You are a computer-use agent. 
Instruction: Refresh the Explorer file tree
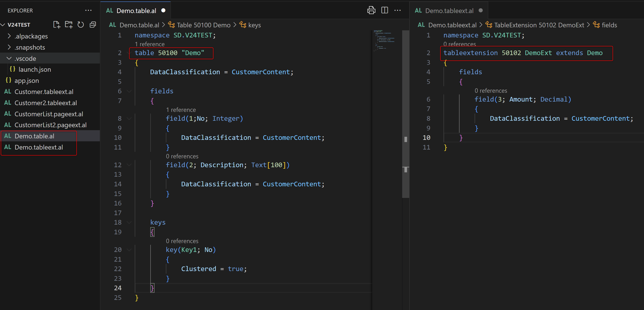(x=80, y=25)
